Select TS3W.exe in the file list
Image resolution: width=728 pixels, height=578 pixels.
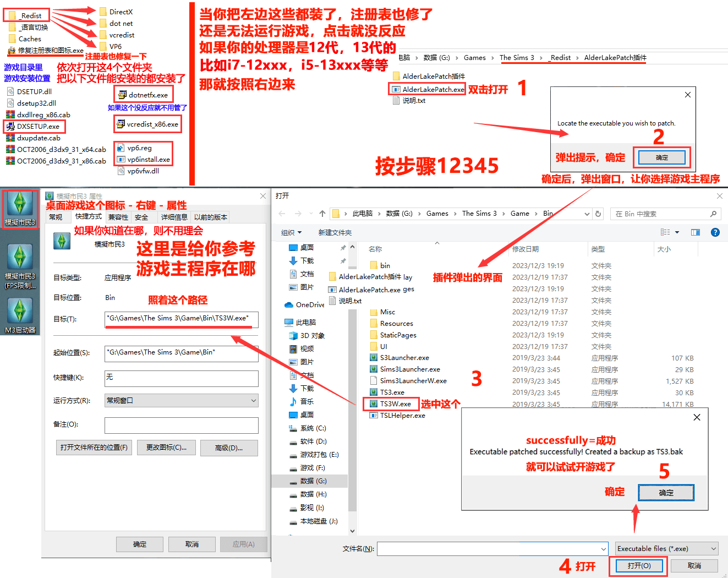tap(395, 404)
